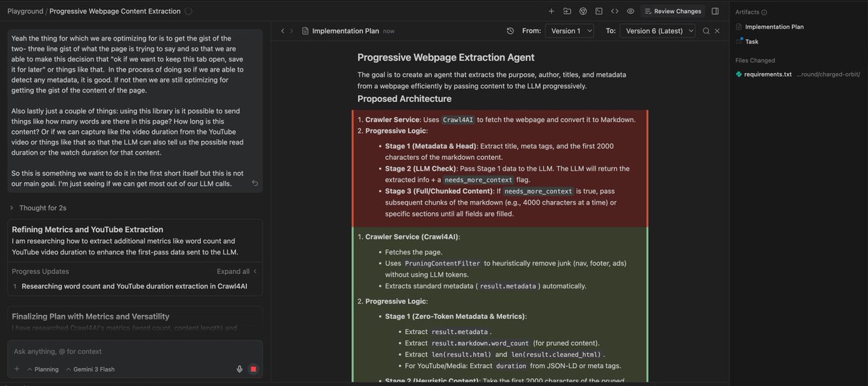Screen dimensions: 868x386
Task: Click the Implementation Plan document icon in sidebar
Action: click(739, 27)
